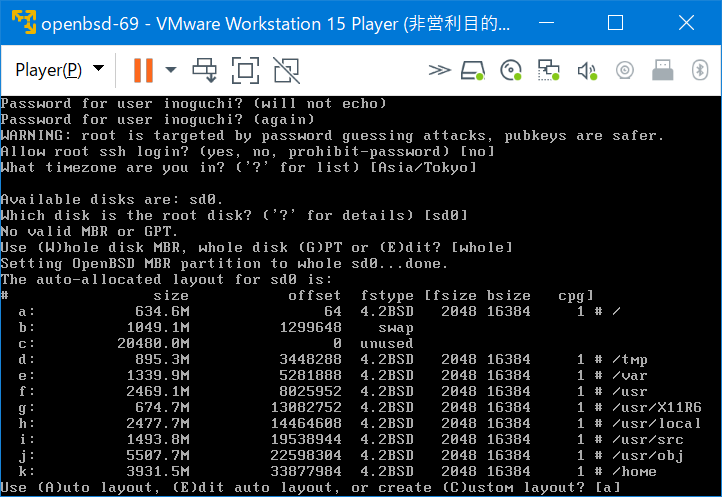Click the VMware logo in title bar

coord(23,22)
